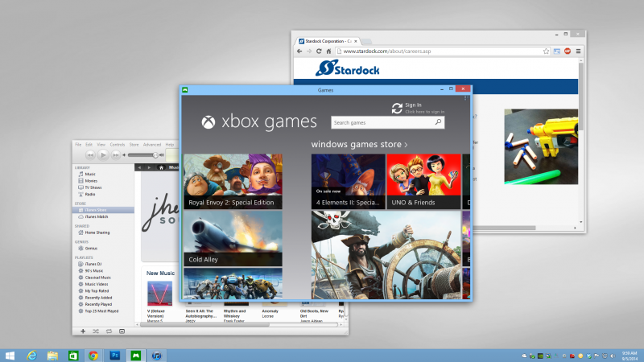
Task: Select Home Sharing in iTunes sidebar
Action: click(97, 232)
